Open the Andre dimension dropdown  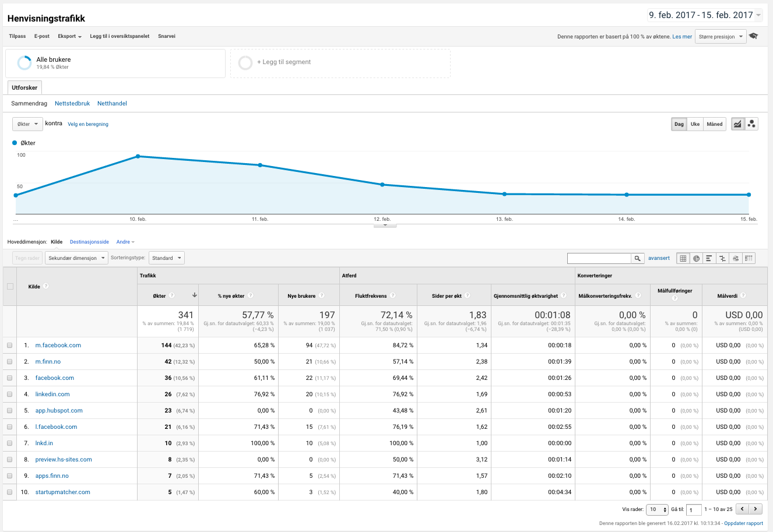click(x=125, y=242)
